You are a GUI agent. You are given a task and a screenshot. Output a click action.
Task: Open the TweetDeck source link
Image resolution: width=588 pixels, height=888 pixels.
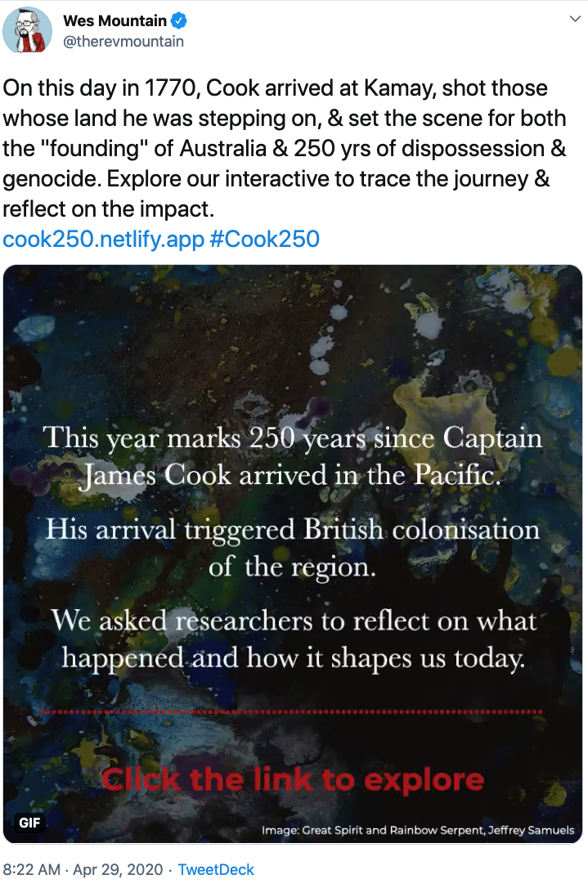[x=216, y=869]
